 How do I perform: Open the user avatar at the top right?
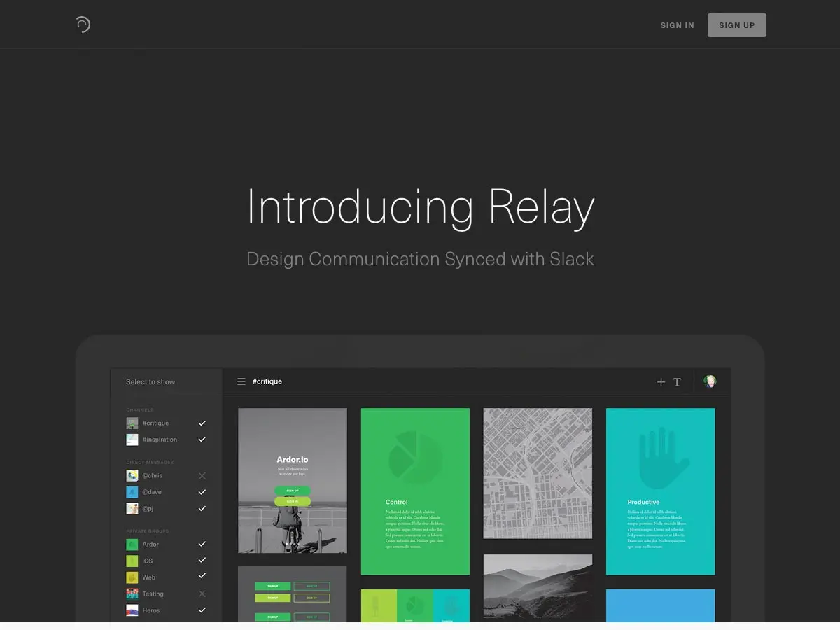[710, 381]
